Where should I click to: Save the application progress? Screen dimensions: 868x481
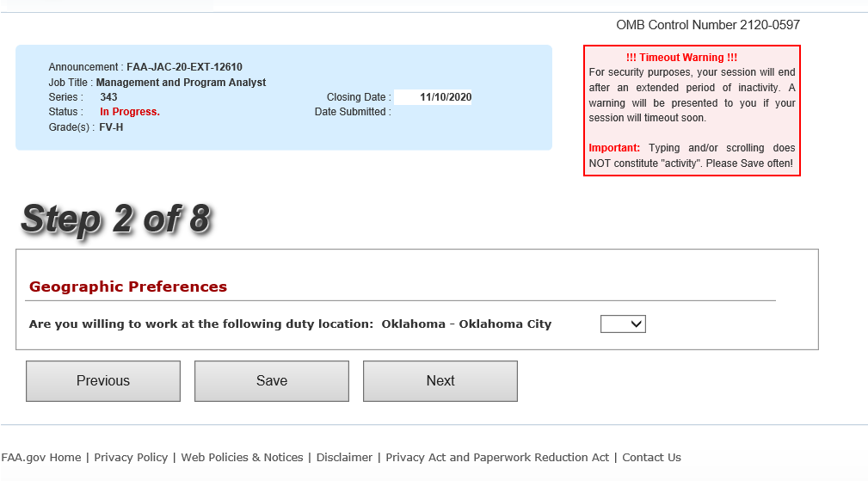coord(272,381)
